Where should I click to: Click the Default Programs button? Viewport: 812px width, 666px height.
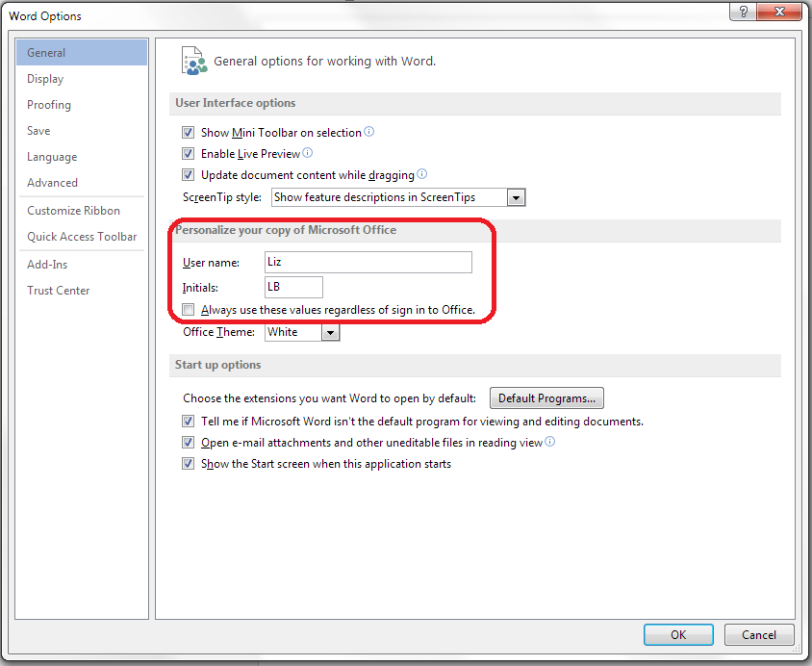[x=546, y=398]
